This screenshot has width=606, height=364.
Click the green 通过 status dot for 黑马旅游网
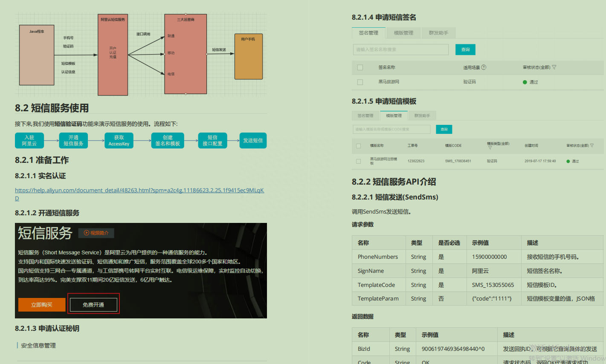525,81
